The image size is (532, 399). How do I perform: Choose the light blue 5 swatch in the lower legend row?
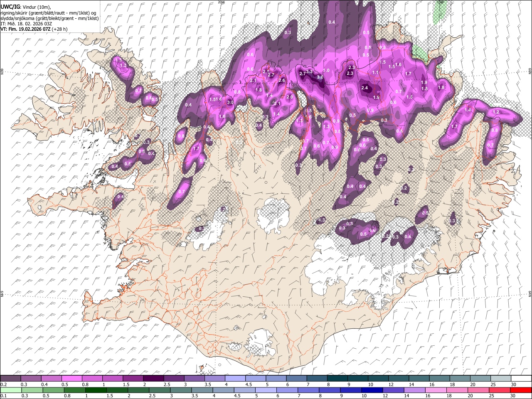pos(266,390)
